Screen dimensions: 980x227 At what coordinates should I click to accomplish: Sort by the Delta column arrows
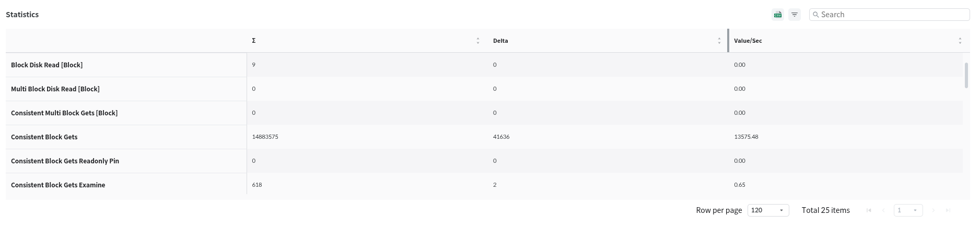[719, 41]
